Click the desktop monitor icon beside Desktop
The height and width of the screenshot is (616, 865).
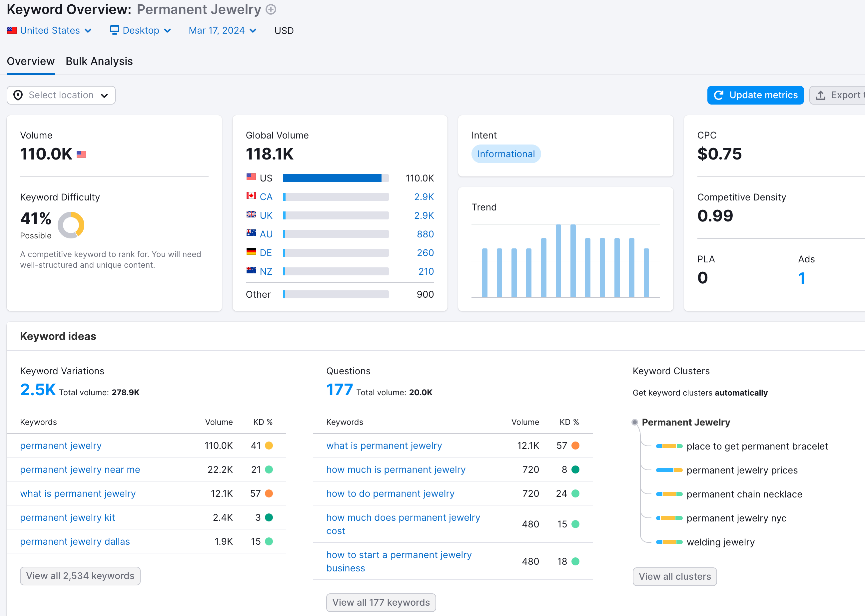pos(114,30)
